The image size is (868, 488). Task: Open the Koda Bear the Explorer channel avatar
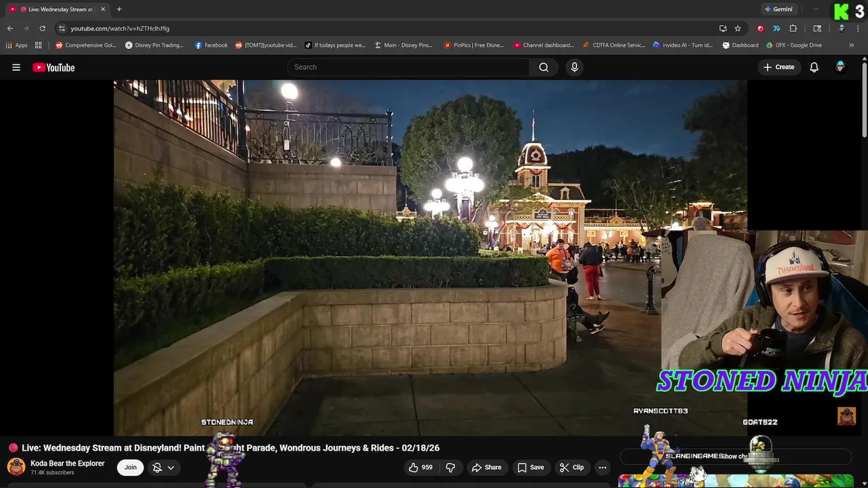[16, 467]
